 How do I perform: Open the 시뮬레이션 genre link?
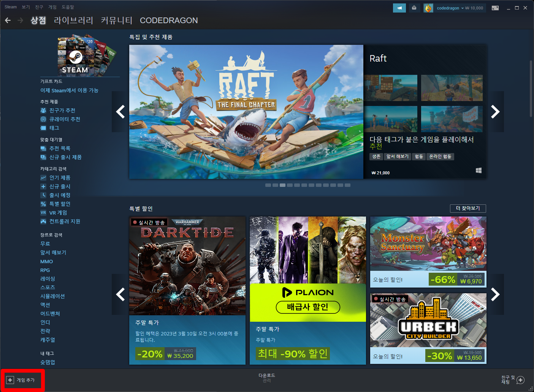click(x=52, y=296)
